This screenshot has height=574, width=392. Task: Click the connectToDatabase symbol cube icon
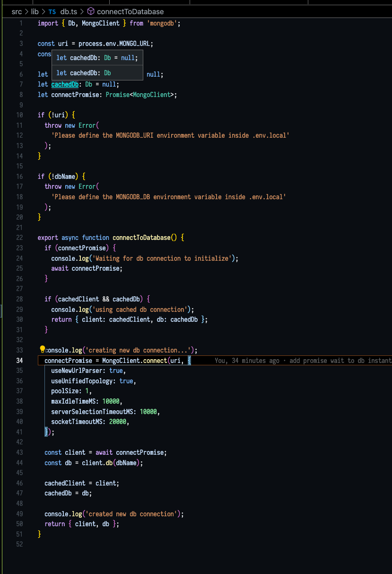[91, 11]
